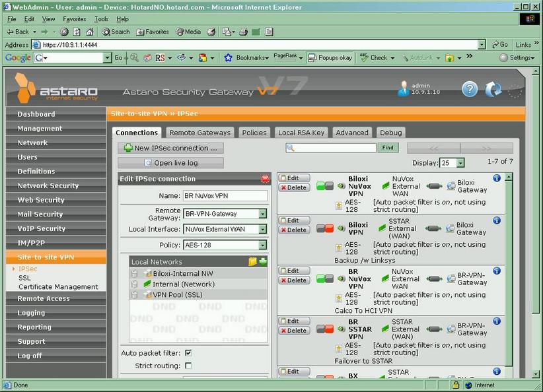Toggle Biloxi NuVox VPN connection status

click(325, 186)
